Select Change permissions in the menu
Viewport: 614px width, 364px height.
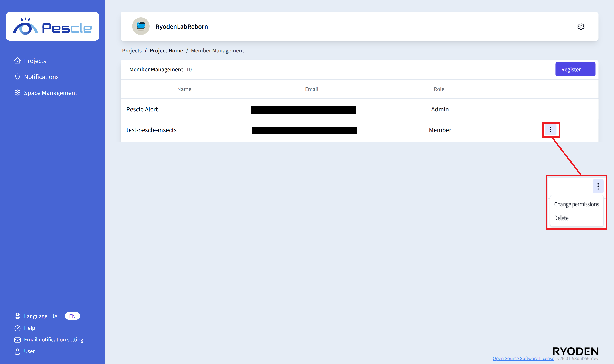pyautogui.click(x=576, y=204)
